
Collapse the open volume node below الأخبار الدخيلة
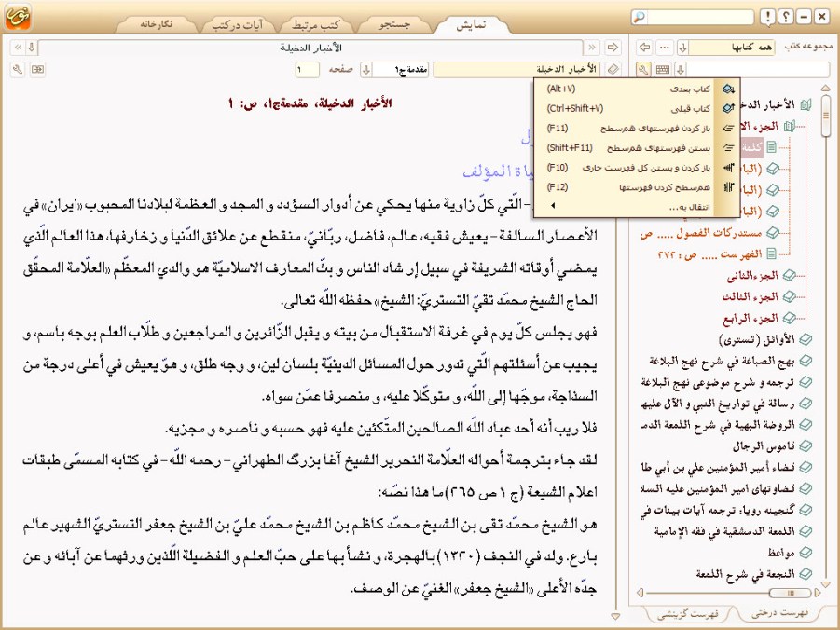tap(789, 127)
